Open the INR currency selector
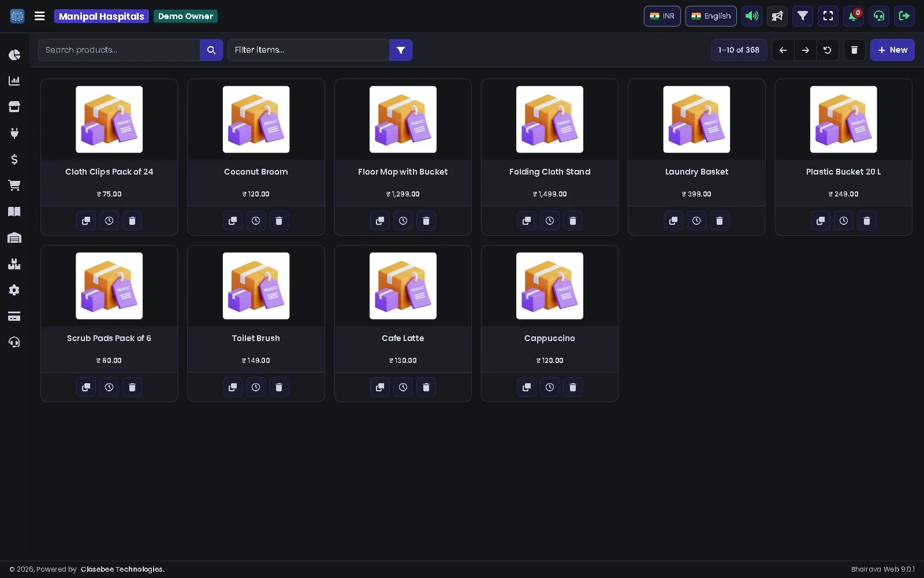The image size is (924, 578). (x=662, y=16)
